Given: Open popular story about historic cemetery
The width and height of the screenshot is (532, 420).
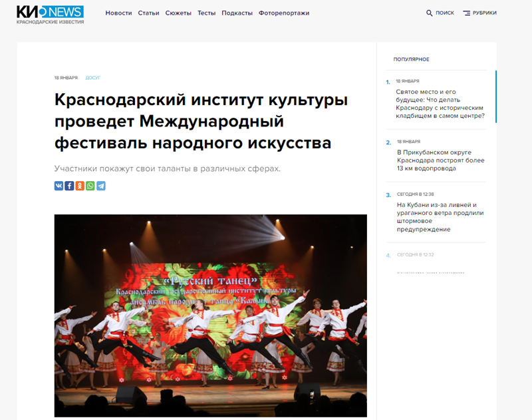Looking at the screenshot, I should tap(440, 104).
